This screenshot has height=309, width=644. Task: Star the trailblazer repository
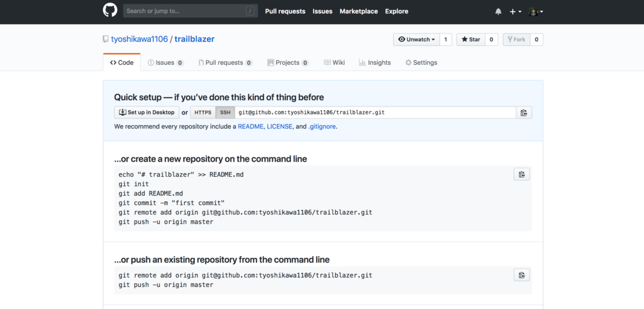click(470, 40)
